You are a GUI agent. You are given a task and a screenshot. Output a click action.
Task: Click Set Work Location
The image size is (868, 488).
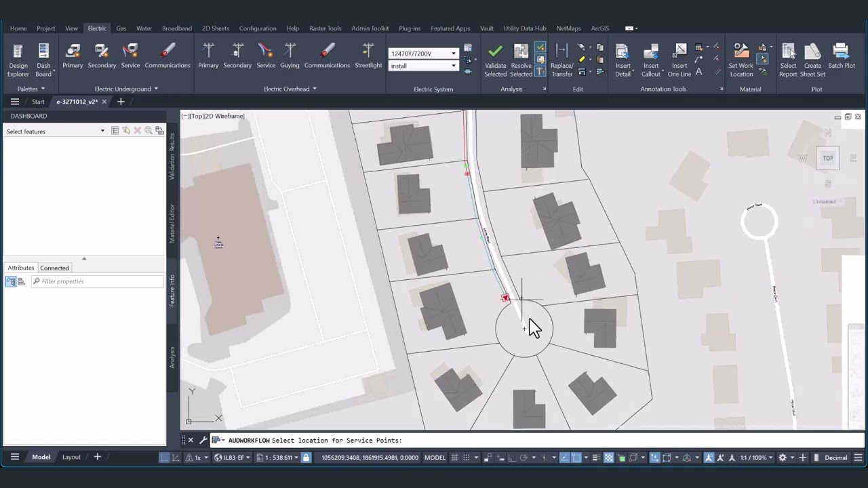[x=741, y=60]
